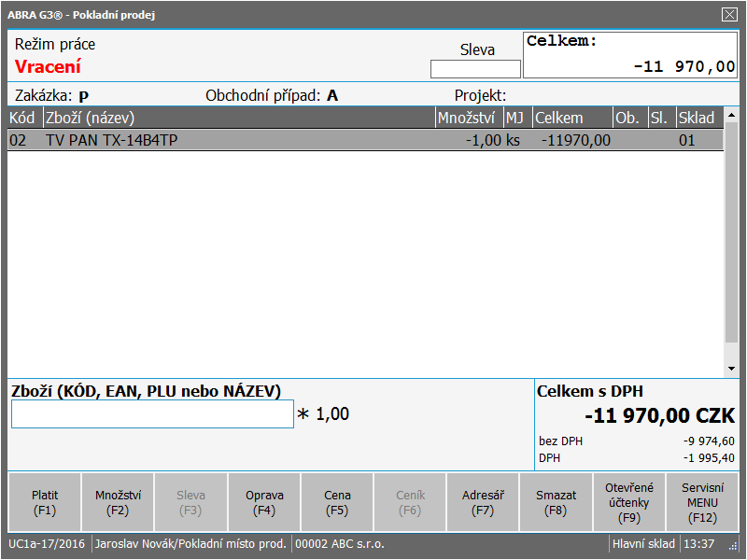Open Otevřené účtenky (F9) list
Image resolution: width=747 pixels, height=560 pixels.
(629, 503)
